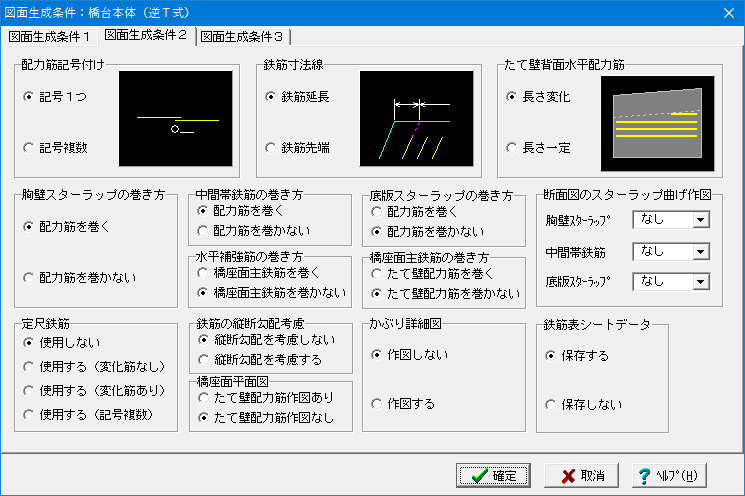Choose 長さ一定 radio option
745x496 pixels.
[538, 148]
